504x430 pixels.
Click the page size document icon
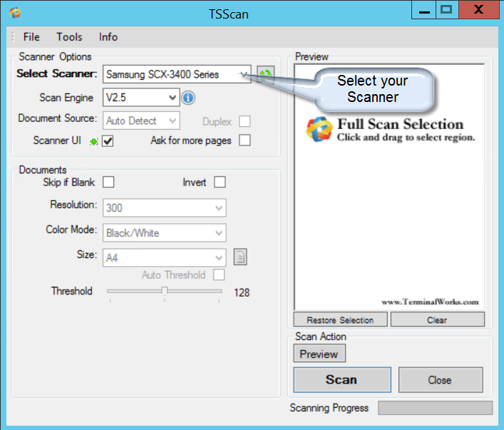pyautogui.click(x=240, y=257)
